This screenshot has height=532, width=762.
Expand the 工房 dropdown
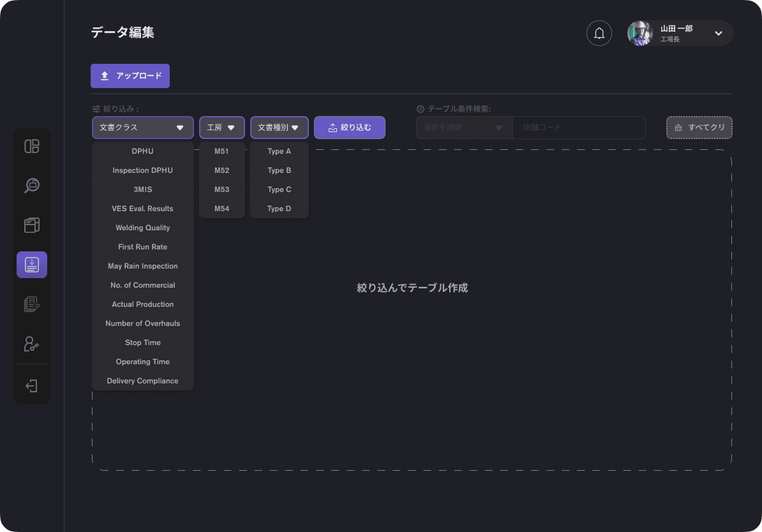point(221,127)
